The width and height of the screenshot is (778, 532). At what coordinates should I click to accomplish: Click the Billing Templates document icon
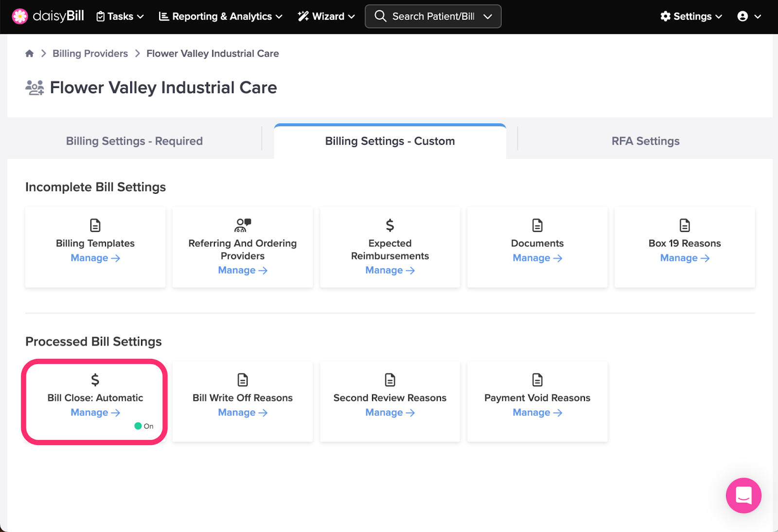pos(95,225)
